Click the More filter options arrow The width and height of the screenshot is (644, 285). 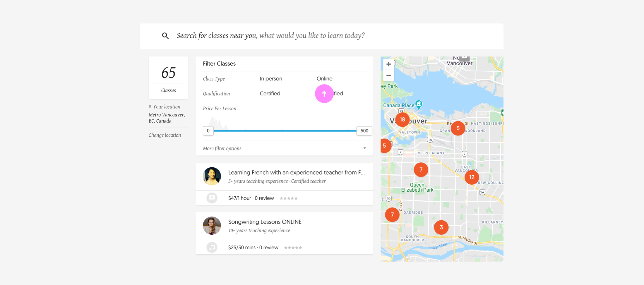[x=365, y=148]
